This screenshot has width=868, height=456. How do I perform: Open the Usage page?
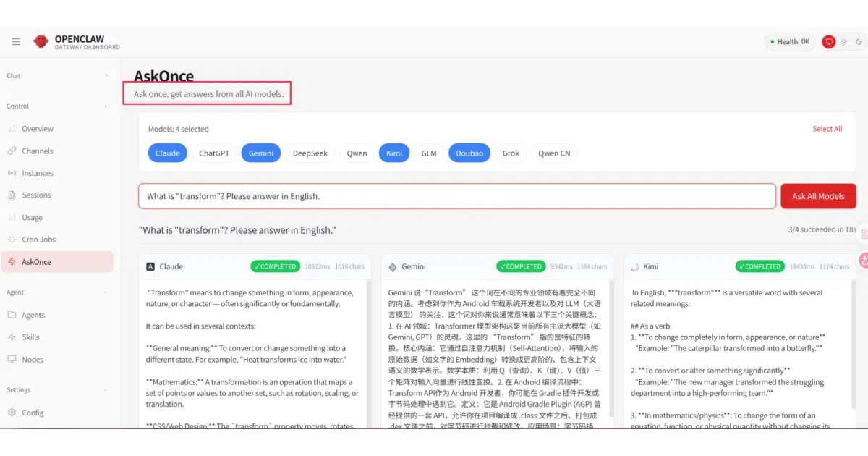tap(57, 217)
